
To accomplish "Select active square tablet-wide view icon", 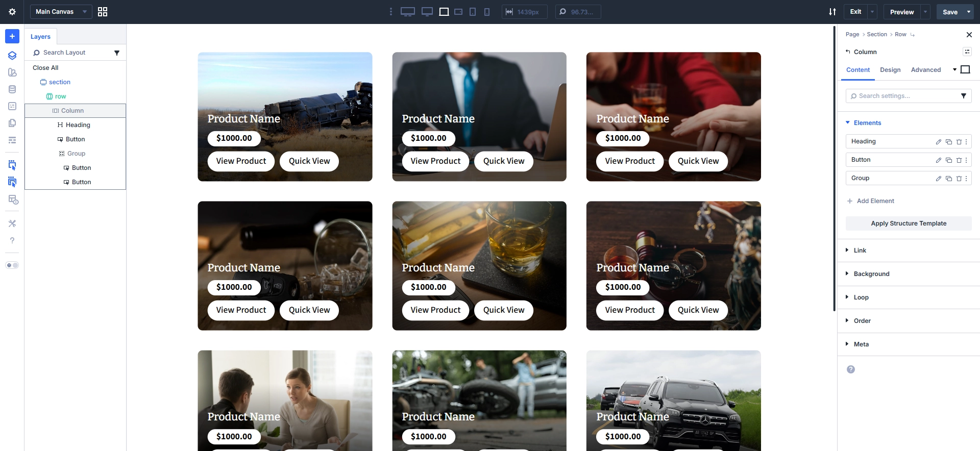I will pos(444,12).
